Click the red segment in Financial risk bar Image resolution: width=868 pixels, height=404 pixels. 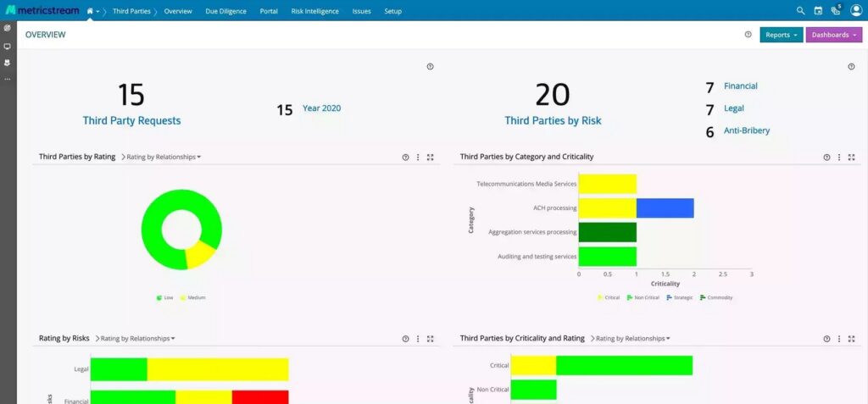click(260, 397)
